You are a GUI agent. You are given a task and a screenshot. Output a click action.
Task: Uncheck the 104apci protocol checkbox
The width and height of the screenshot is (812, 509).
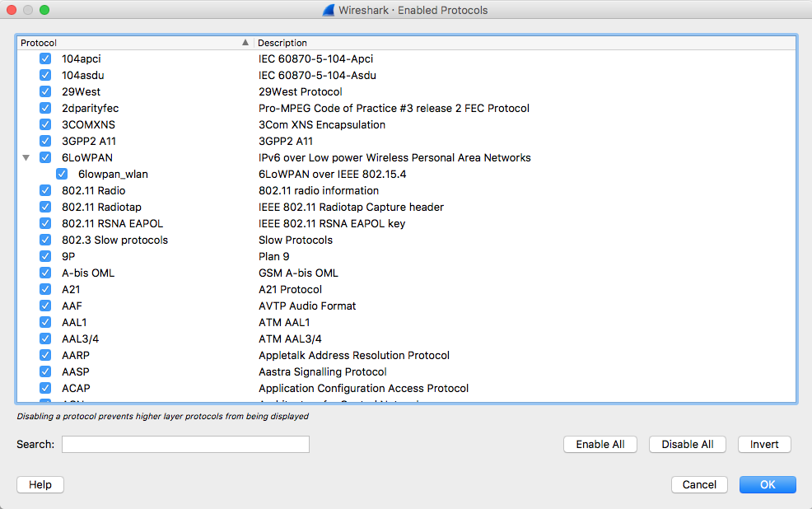[x=45, y=59]
